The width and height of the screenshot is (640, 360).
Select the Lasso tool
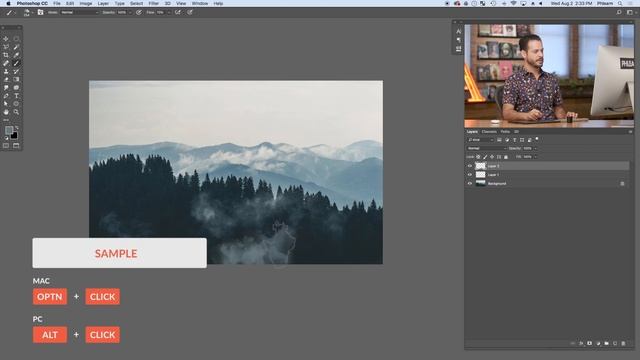(x=6, y=47)
